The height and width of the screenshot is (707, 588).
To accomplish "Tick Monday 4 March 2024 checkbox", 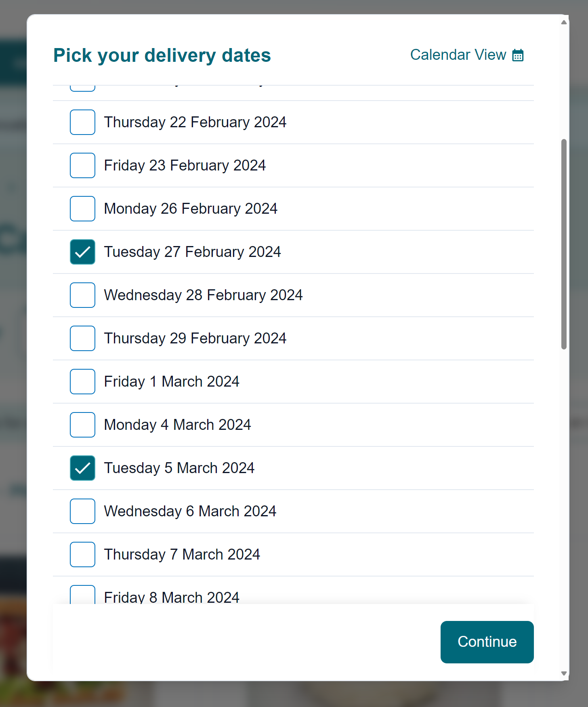I will point(82,425).
